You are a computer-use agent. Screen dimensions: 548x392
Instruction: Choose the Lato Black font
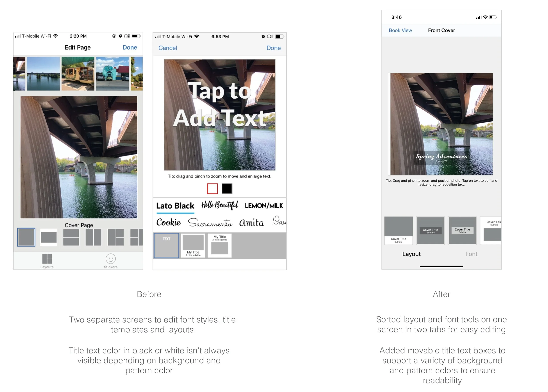[175, 206]
